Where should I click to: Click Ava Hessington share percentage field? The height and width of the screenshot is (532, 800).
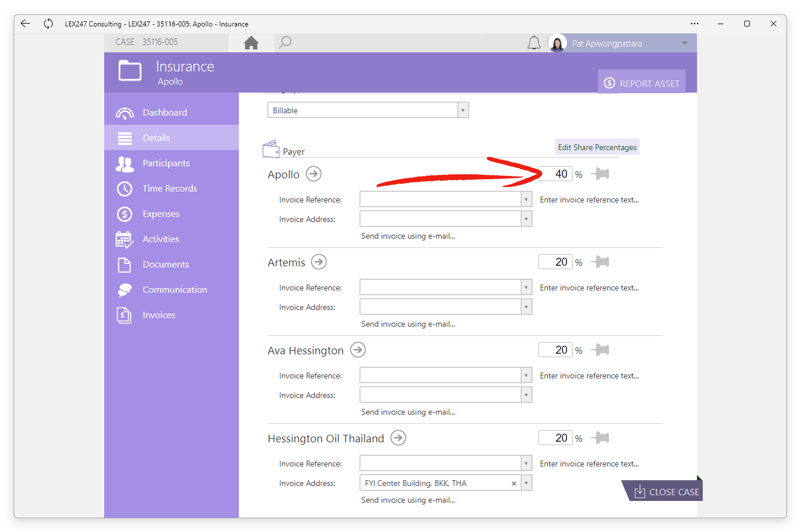tap(555, 350)
